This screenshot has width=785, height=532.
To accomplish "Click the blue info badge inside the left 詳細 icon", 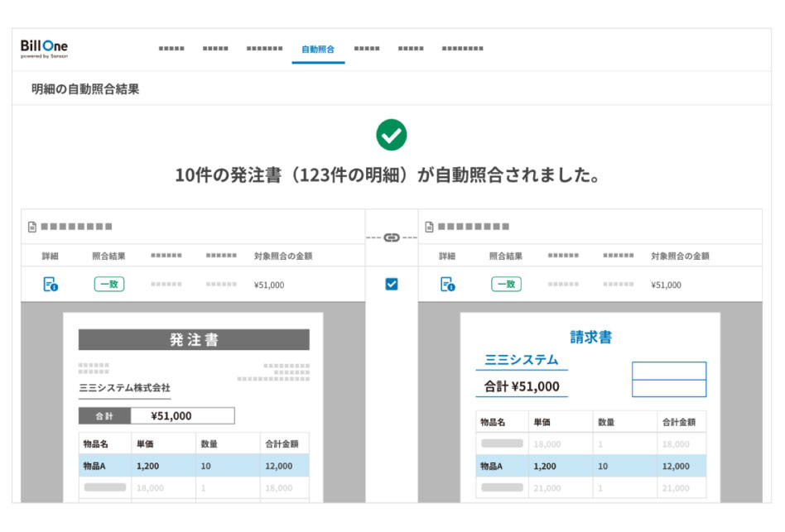I will click(x=56, y=288).
